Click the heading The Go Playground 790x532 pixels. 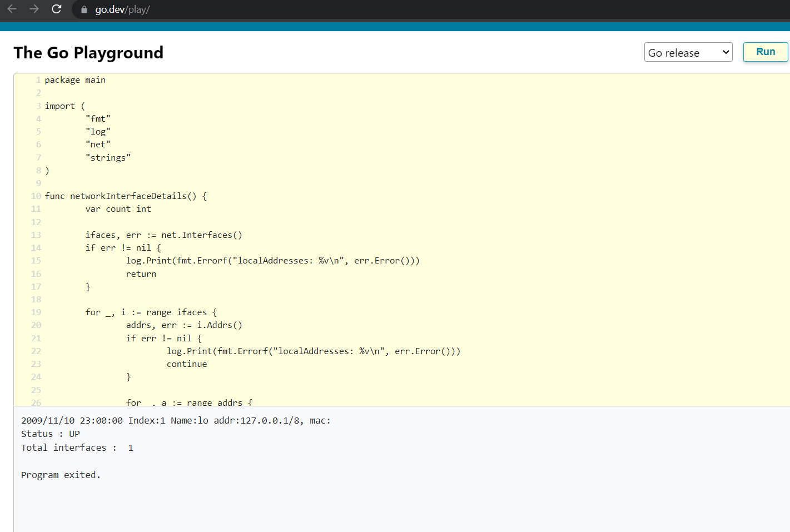point(88,52)
